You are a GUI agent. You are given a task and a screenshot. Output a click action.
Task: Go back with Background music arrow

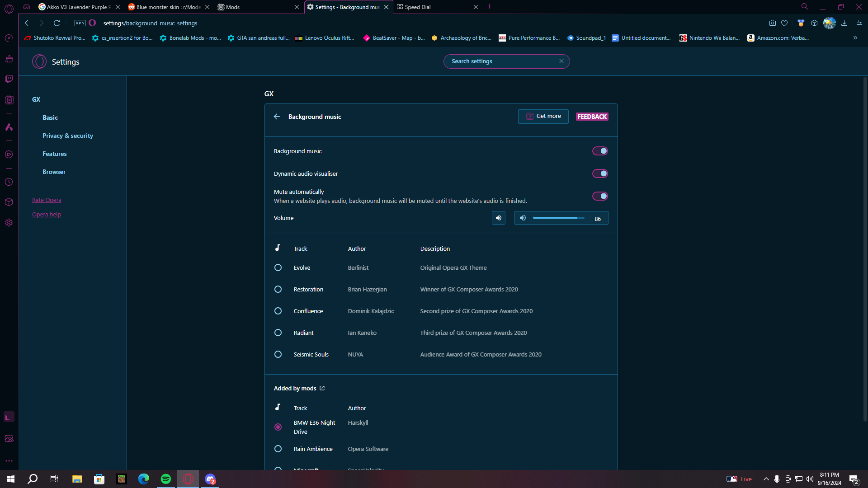point(277,117)
